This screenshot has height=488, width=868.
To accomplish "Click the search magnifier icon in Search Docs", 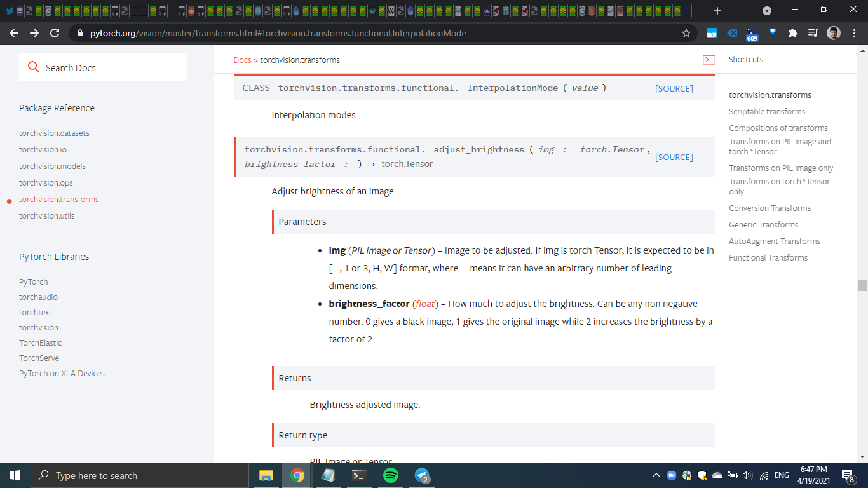I will point(34,67).
